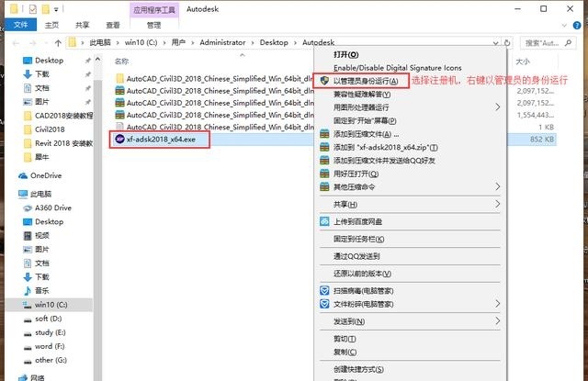Click the sidebar scroll up arrow
588x381 pixels.
click(x=98, y=59)
